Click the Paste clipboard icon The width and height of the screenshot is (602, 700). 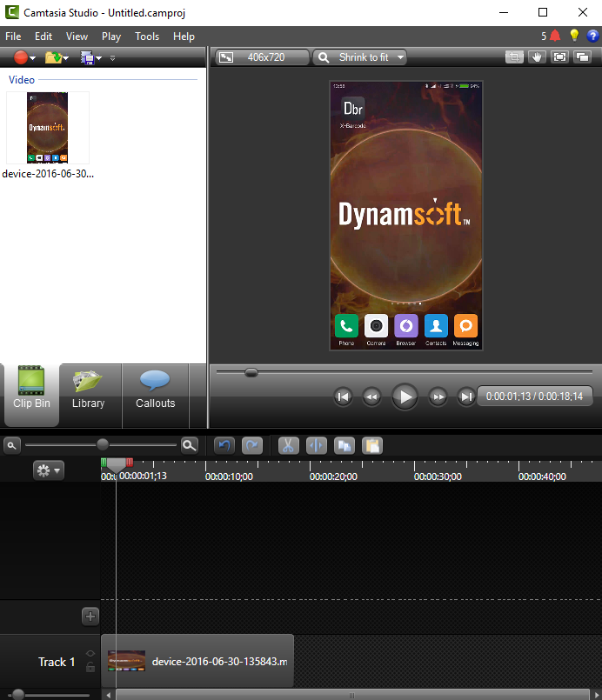[372, 445]
